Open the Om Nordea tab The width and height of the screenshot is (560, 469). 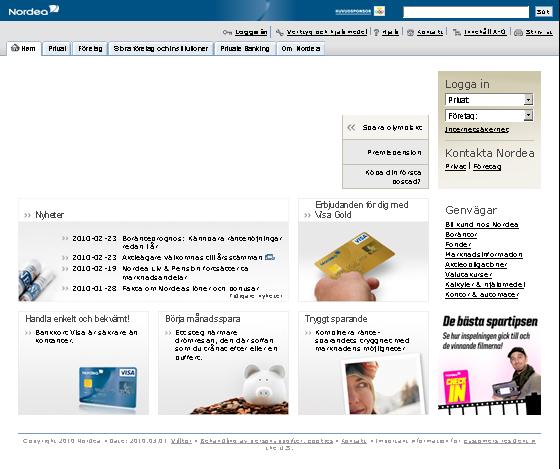click(300, 49)
